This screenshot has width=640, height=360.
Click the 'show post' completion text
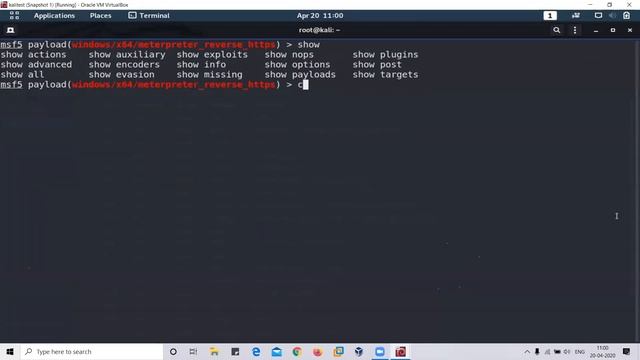(377, 64)
